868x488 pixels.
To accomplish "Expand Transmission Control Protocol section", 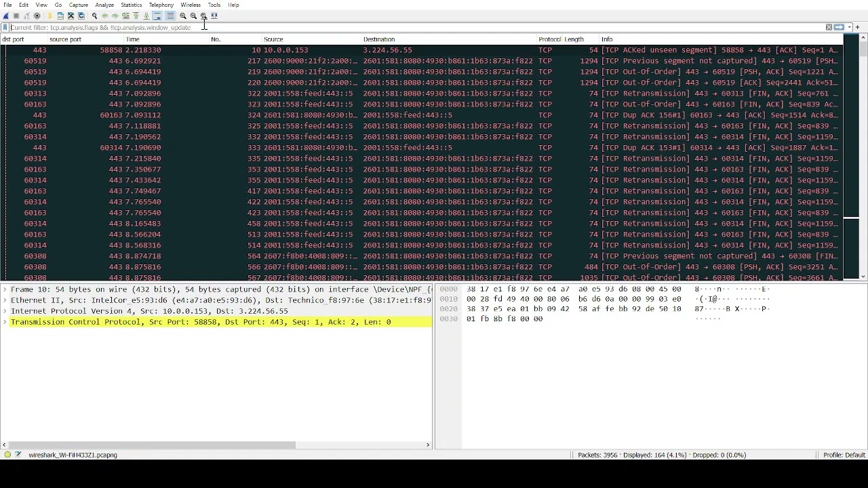I will [x=5, y=322].
